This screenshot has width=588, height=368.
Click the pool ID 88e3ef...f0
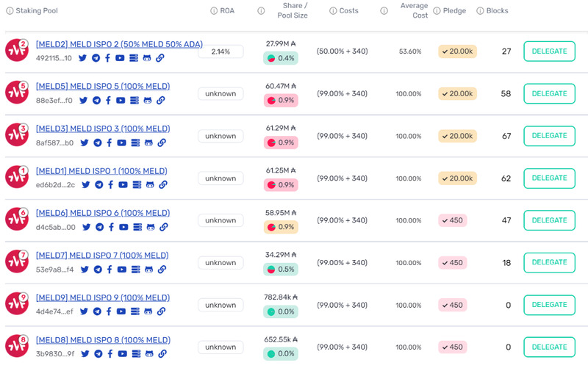tap(54, 101)
